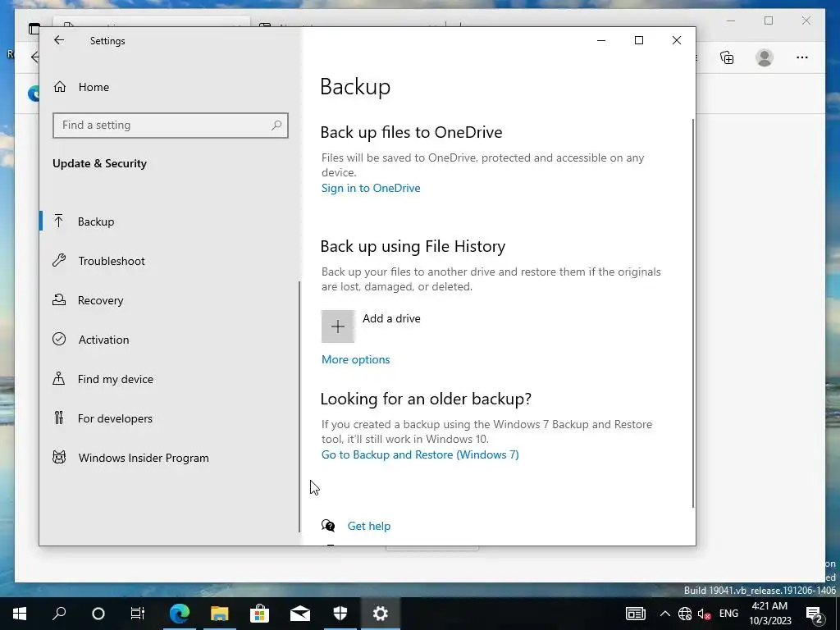The height and width of the screenshot is (630, 840).
Task: Open File Explorer from the taskbar
Action: click(x=220, y=614)
